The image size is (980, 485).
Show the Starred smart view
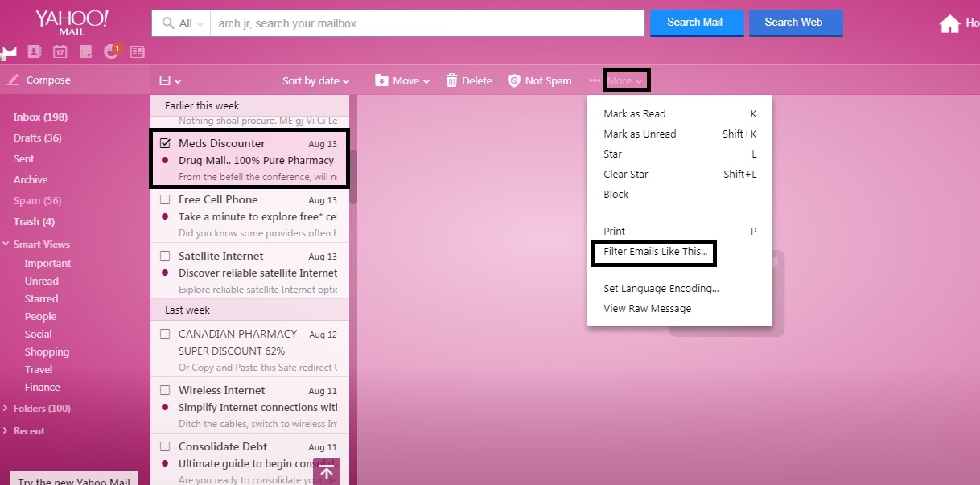[x=42, y=298]
